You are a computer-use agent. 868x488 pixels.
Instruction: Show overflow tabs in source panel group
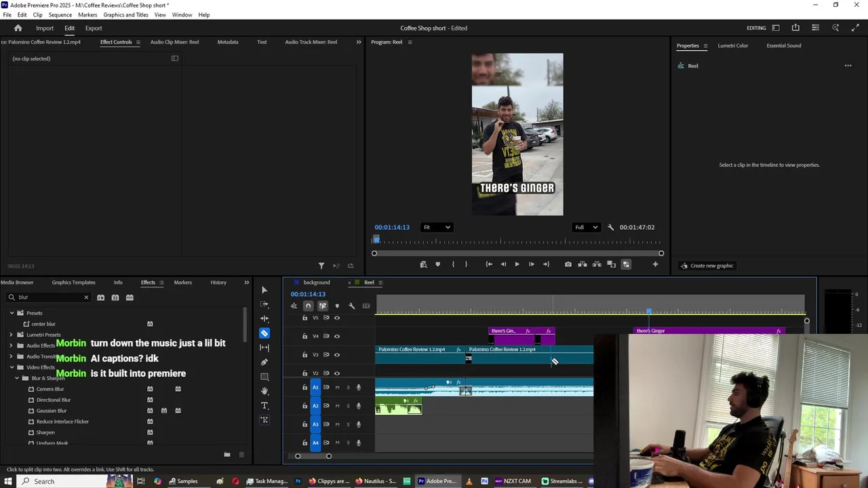coord(359,42)
